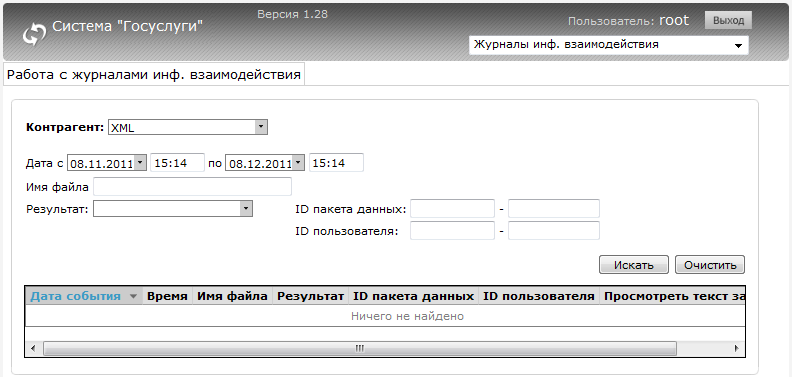Click the Просмотреть текст column header

click(672, 296)
